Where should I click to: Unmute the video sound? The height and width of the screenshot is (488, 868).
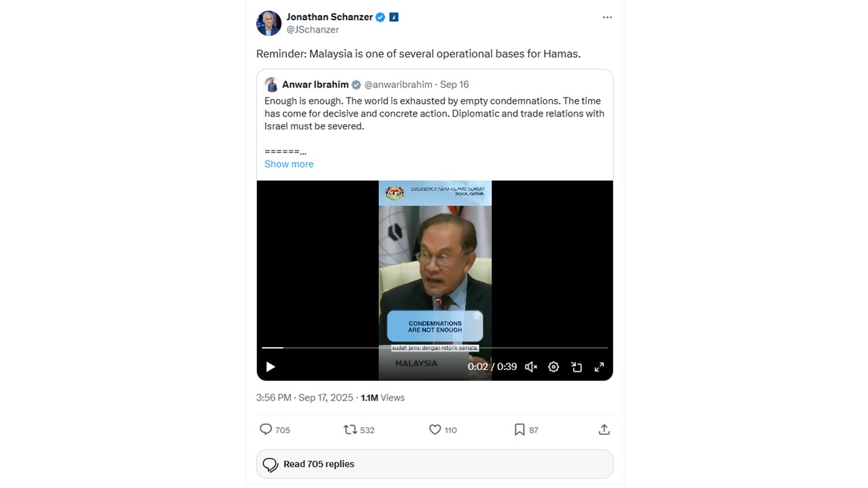(531, 367)
